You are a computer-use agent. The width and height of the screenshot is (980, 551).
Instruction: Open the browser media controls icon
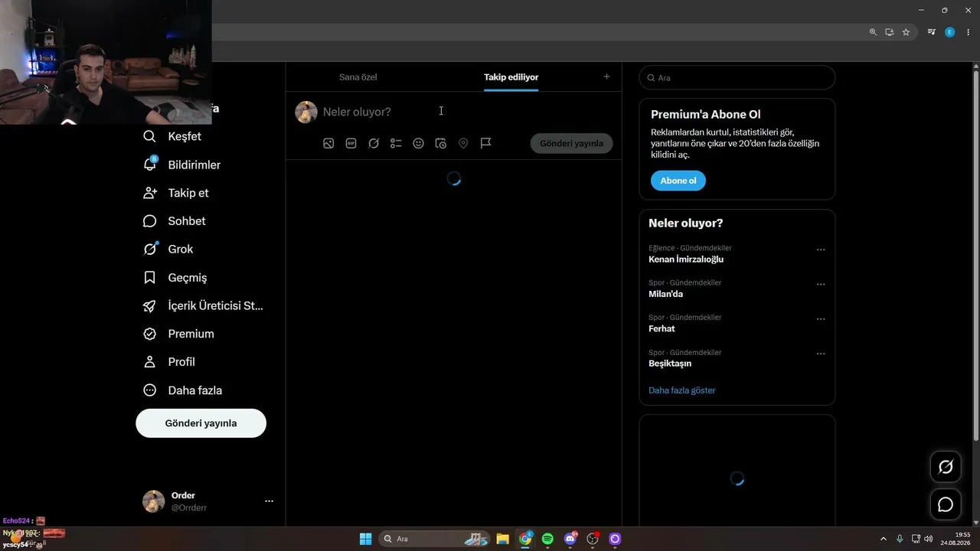pos(932,32)
